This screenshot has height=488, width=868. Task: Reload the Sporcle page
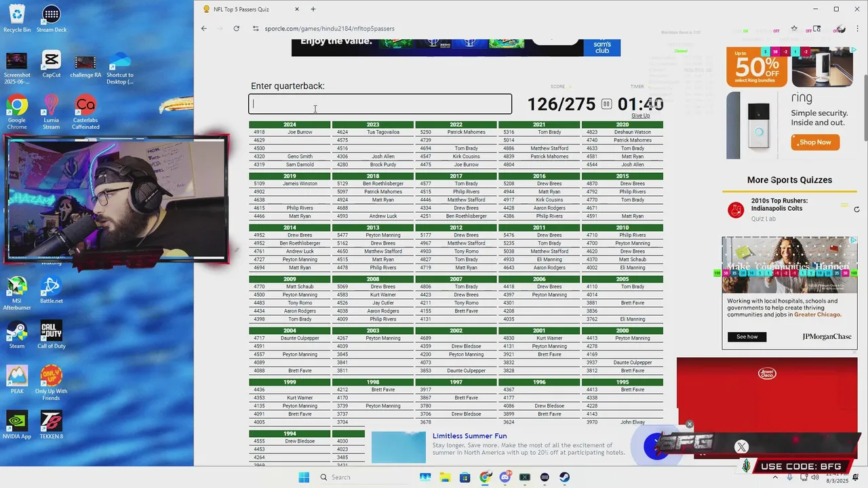point(236,28)
